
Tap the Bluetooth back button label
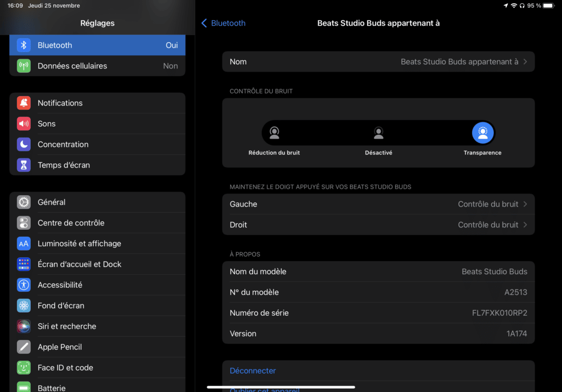point(228,23)
